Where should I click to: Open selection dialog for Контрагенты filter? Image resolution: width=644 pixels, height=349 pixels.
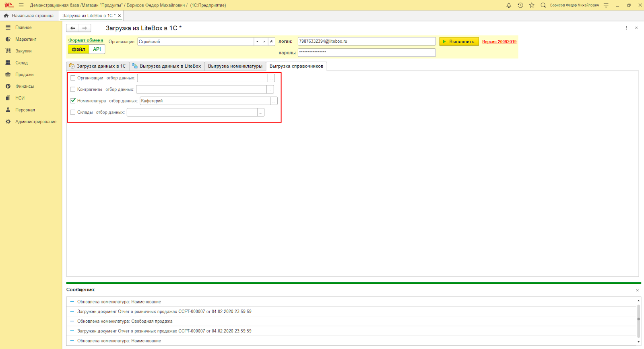tap(270, 89)
